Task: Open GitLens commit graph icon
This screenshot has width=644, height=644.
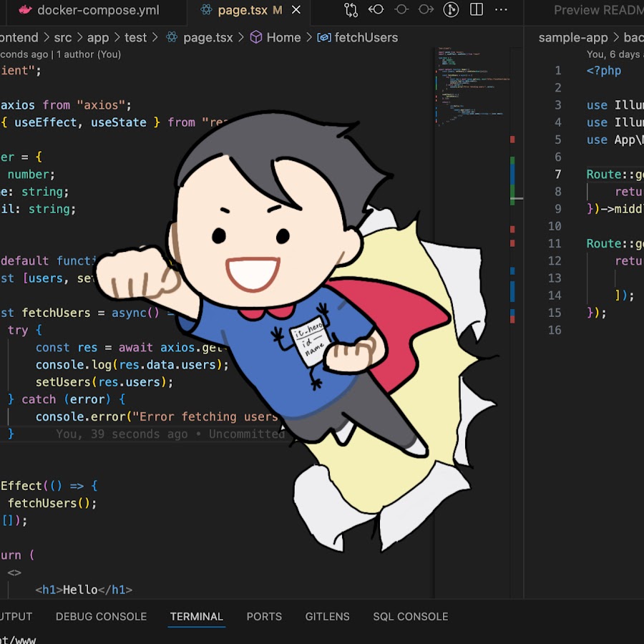Action: (451, 11)
